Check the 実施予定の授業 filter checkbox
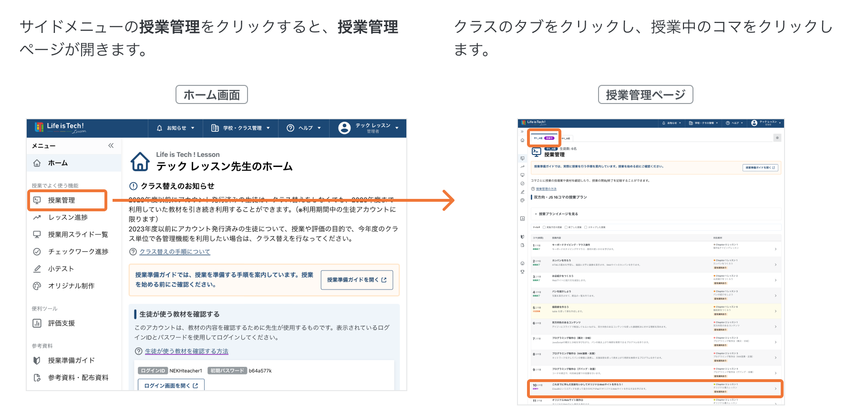The image size is (868, 414). (x=544, y=227)
